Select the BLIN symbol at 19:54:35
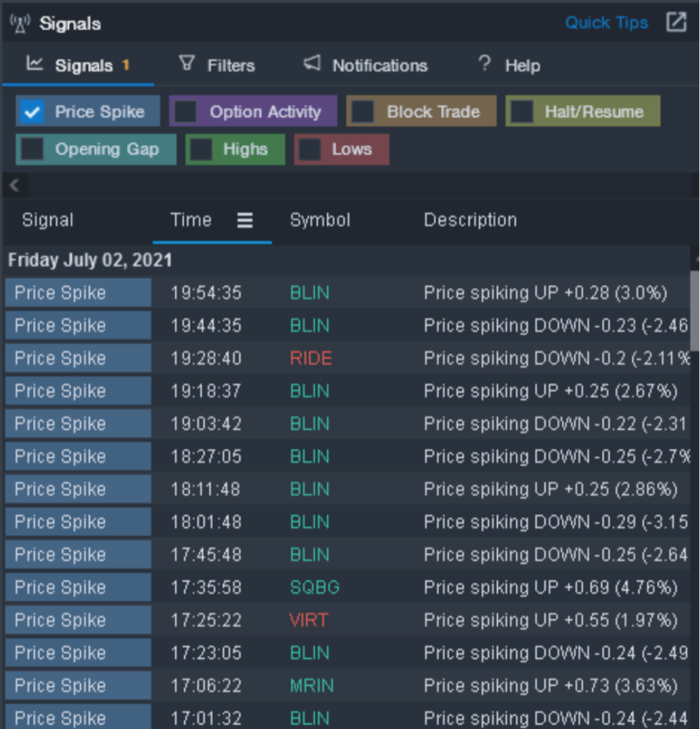This screenshot has width=700, height=729. coord(310,293)
